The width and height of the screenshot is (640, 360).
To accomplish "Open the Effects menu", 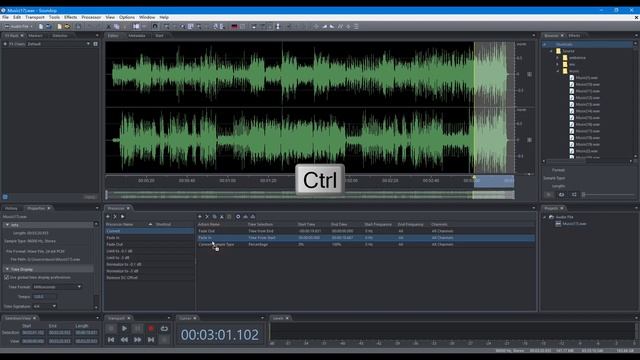I will [x=70, y=18].
